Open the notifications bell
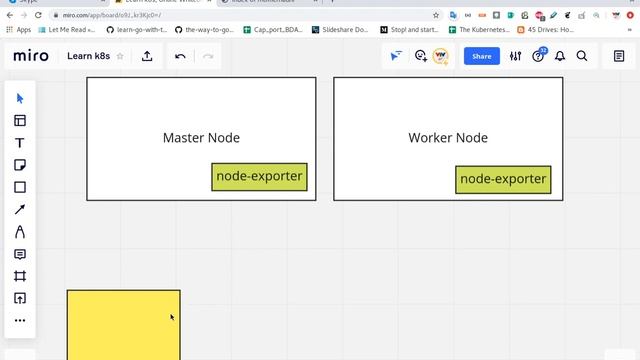640x360 pixels. point(560,56)
